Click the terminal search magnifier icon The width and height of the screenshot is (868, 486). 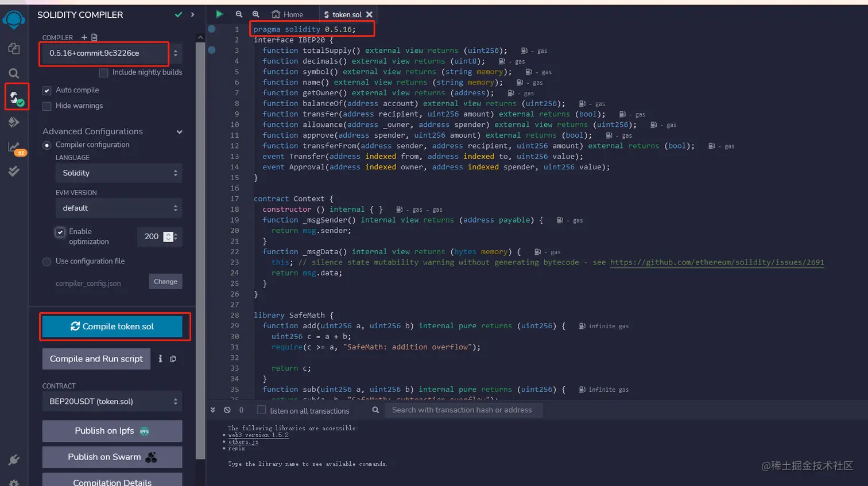(x=375, y=410)
